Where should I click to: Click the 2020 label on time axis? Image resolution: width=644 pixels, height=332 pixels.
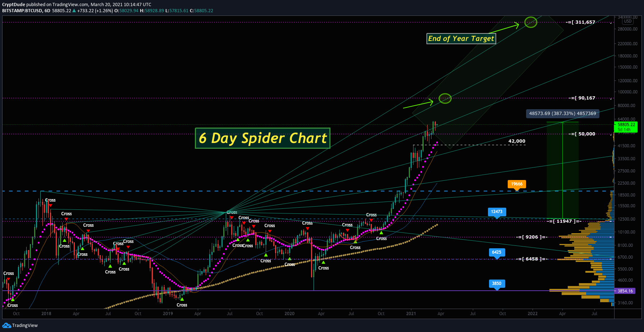289,314
